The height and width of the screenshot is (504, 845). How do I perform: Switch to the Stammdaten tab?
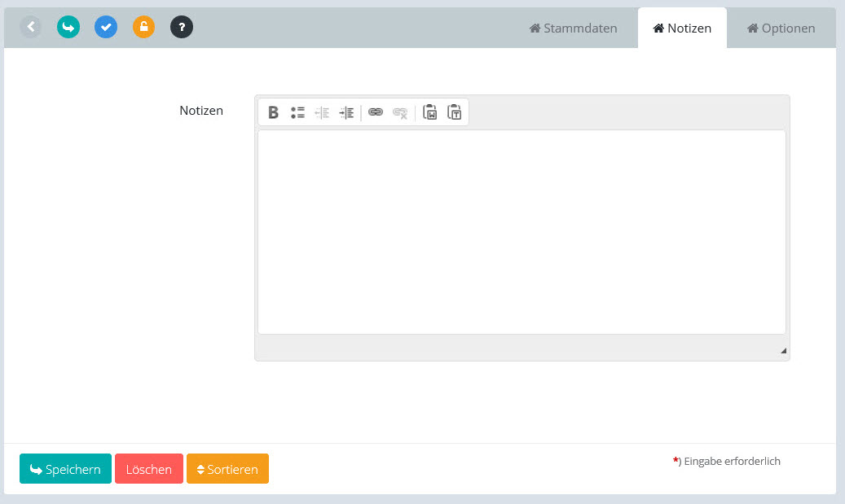574,28
